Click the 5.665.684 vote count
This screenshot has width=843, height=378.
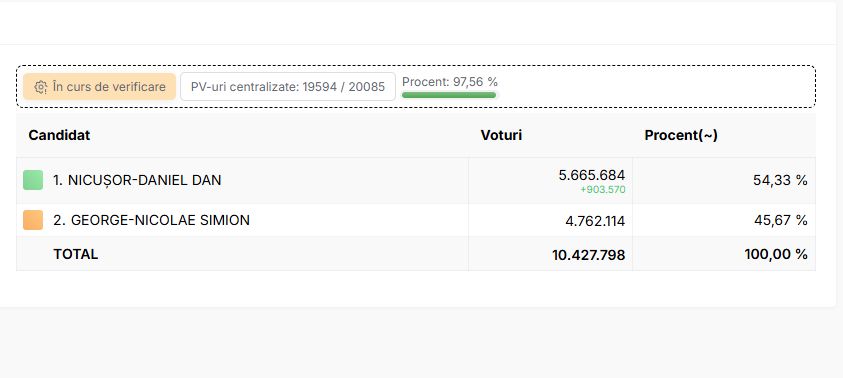coord(592,175)
